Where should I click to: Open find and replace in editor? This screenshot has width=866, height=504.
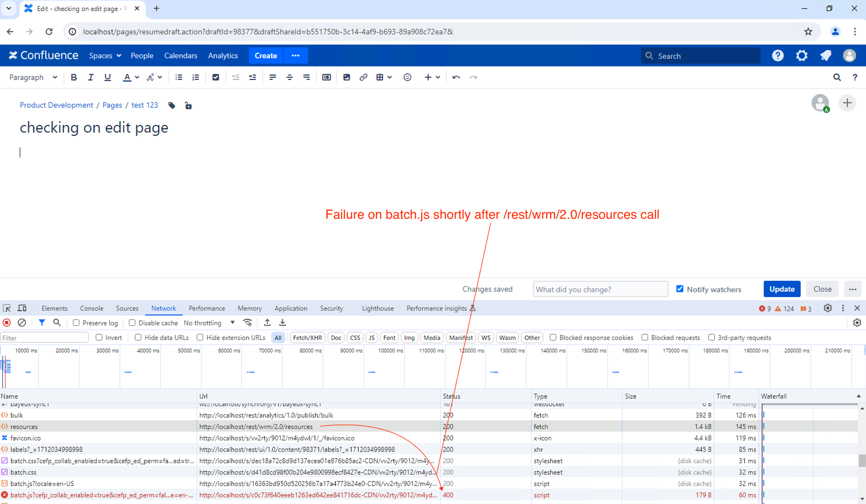click(x=837, y=77)
